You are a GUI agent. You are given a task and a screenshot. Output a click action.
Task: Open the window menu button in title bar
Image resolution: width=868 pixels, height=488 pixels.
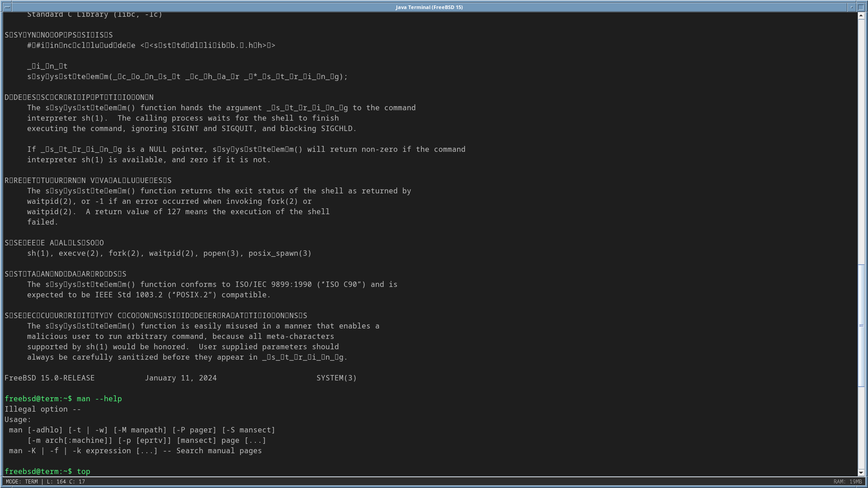[7, 7]
